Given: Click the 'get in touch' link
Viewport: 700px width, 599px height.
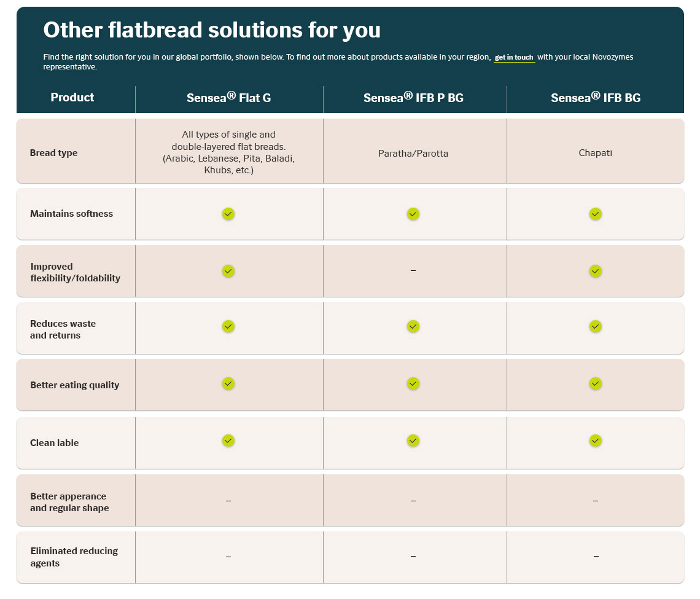Looking at the screenshot, I should point(514,57).
